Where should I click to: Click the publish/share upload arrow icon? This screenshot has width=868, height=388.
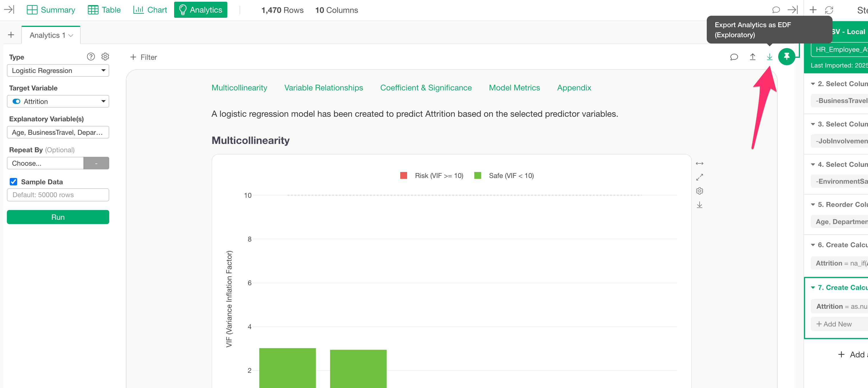[752, 57]
